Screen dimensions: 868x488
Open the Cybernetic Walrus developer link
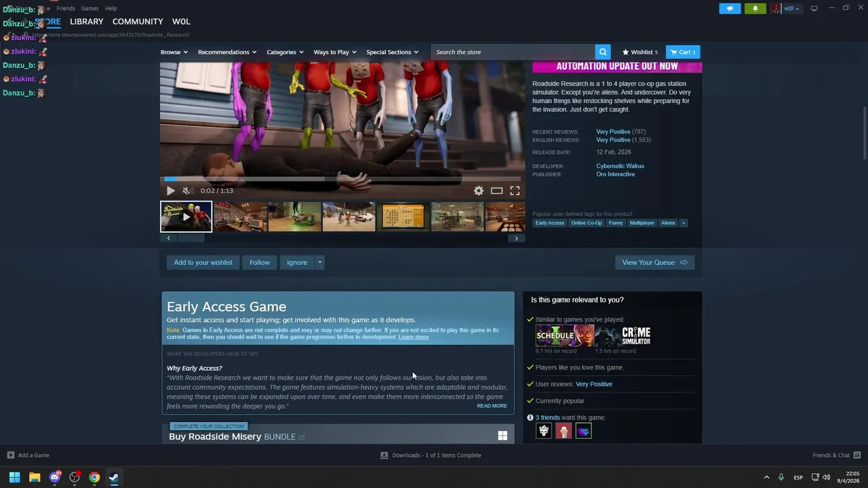620,166
